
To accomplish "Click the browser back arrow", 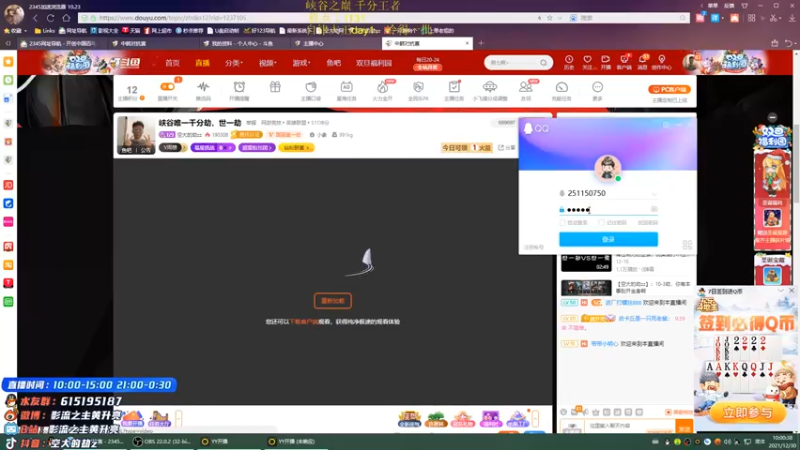I will pyautogui.click(x=35, y=18).
